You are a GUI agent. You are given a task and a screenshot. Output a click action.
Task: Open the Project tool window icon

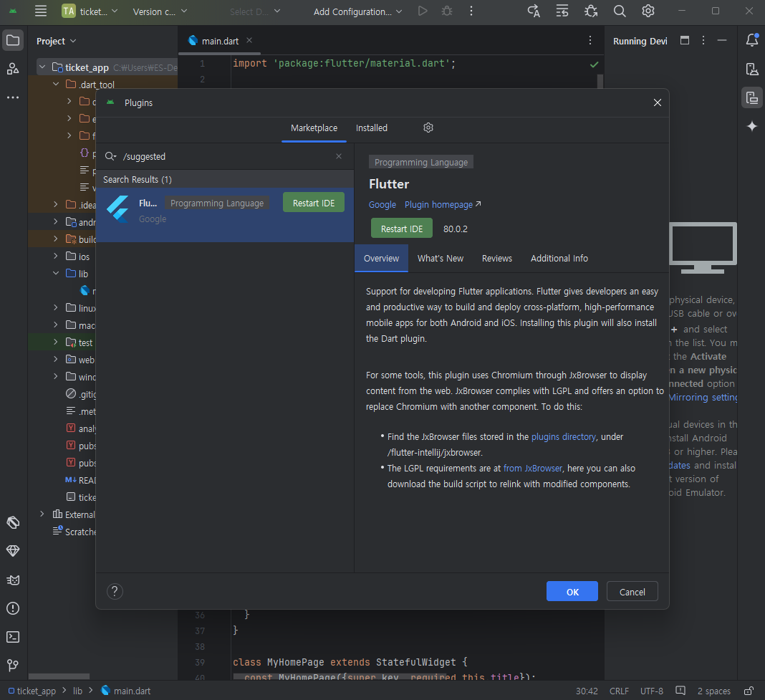point(13,41)
